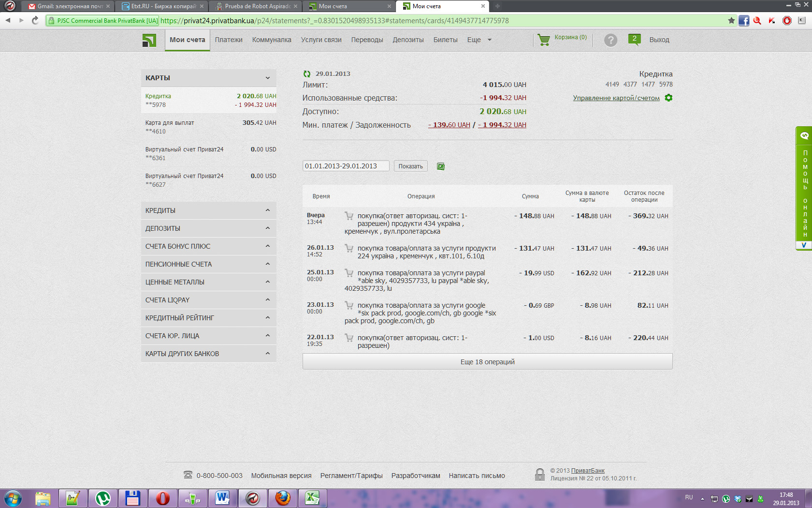Open the Услуги связи menu item
Screen dimensions: 812x508
click(x=321, y=40)
